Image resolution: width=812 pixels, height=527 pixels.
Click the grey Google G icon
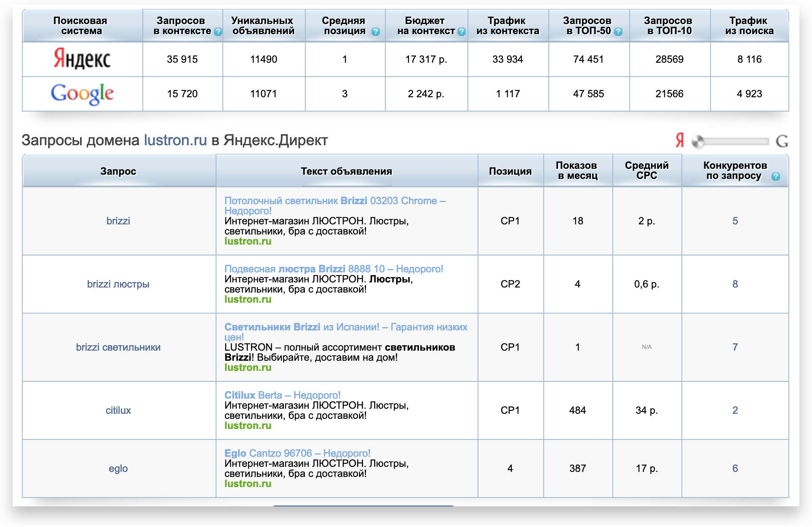782,141
